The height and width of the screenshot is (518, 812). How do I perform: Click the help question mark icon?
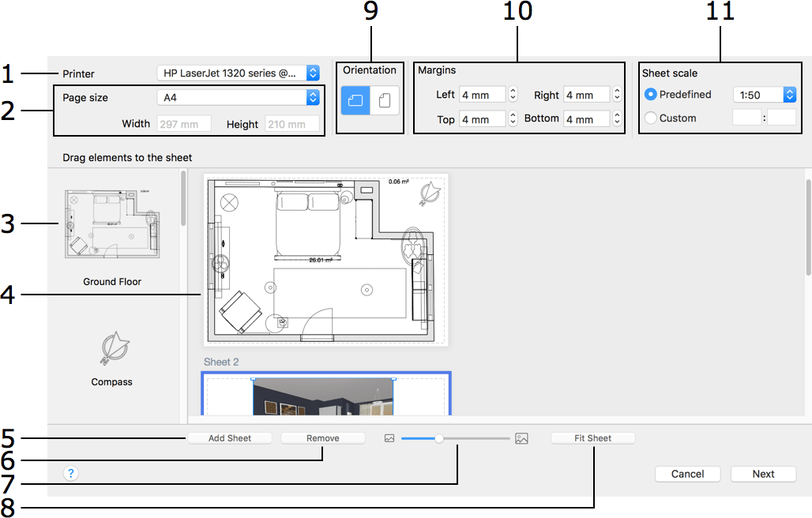[x=71, y=474]
